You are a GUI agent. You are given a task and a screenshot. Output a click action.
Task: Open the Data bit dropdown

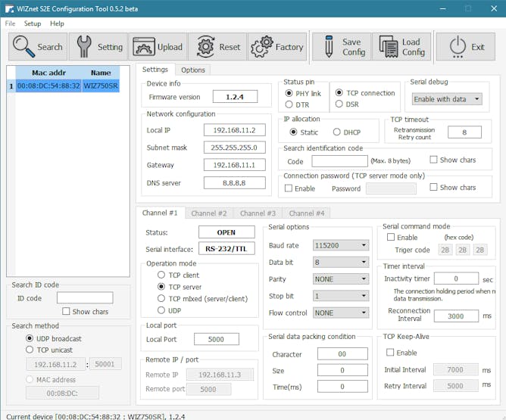(341, 262)
